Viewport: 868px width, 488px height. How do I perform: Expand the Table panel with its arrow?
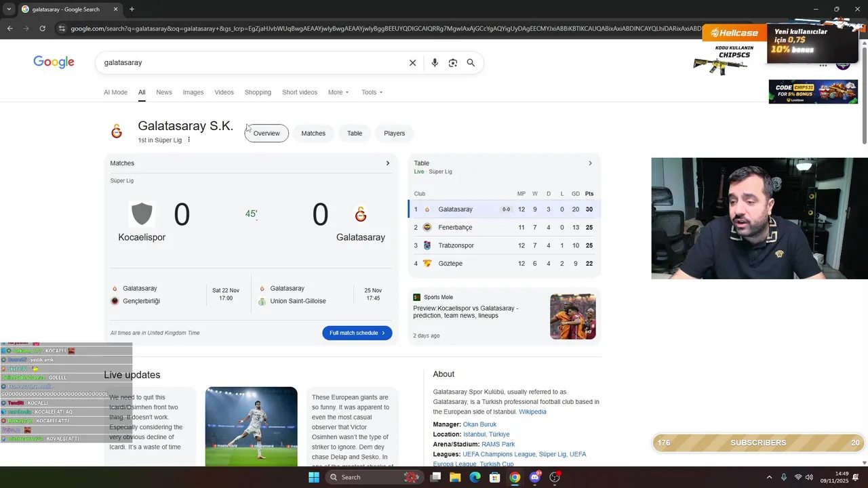[x=590, y=163]
